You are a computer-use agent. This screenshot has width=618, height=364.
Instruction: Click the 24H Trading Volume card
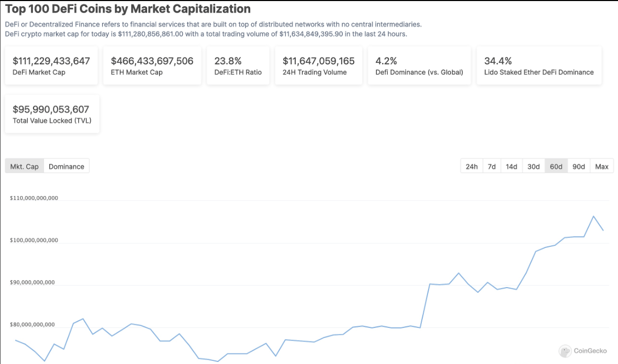point(318,66)
